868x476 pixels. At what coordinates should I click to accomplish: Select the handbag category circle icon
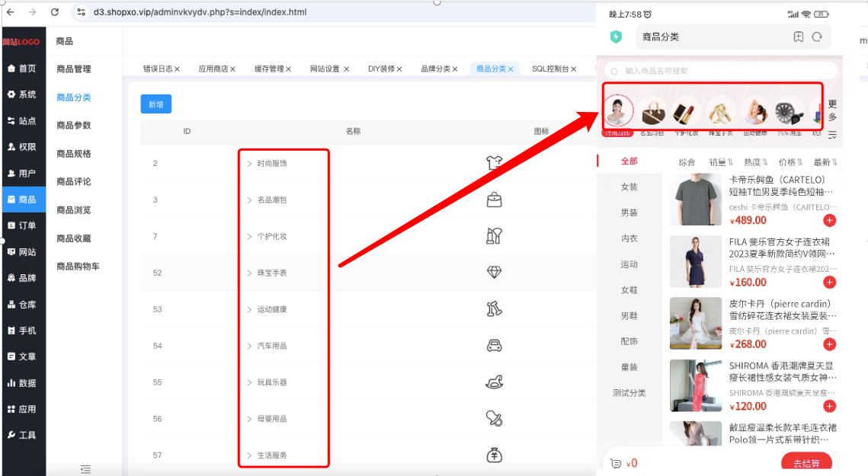653,110
